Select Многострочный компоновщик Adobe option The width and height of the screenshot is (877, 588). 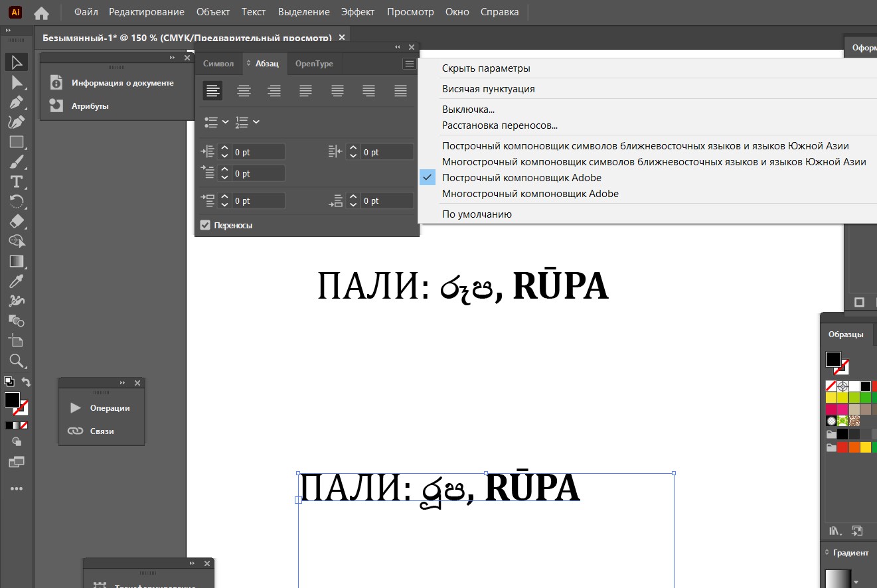coord(530,194)
